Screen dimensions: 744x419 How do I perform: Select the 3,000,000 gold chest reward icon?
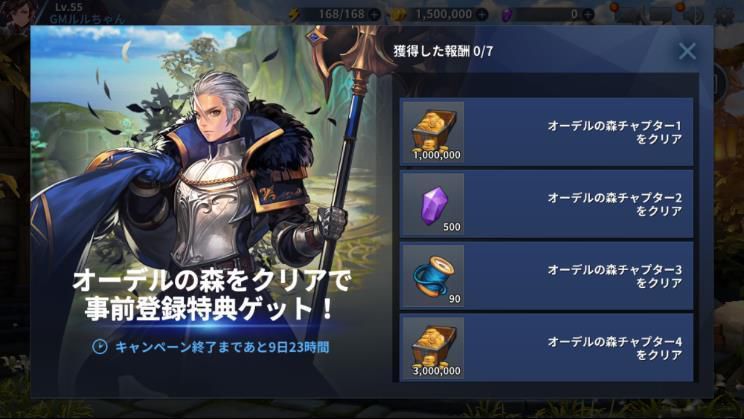433,348
